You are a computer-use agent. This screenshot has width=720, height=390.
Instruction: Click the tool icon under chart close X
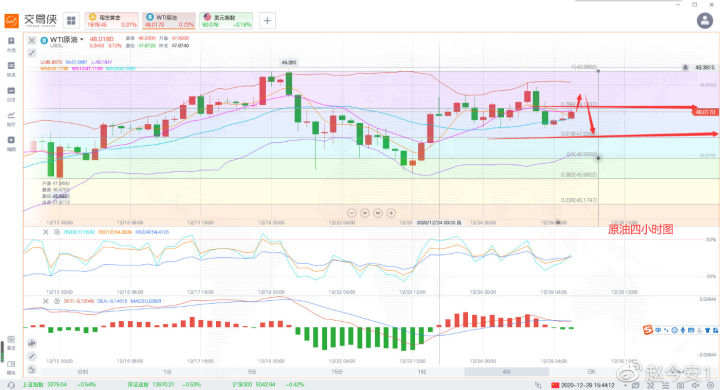32,53
